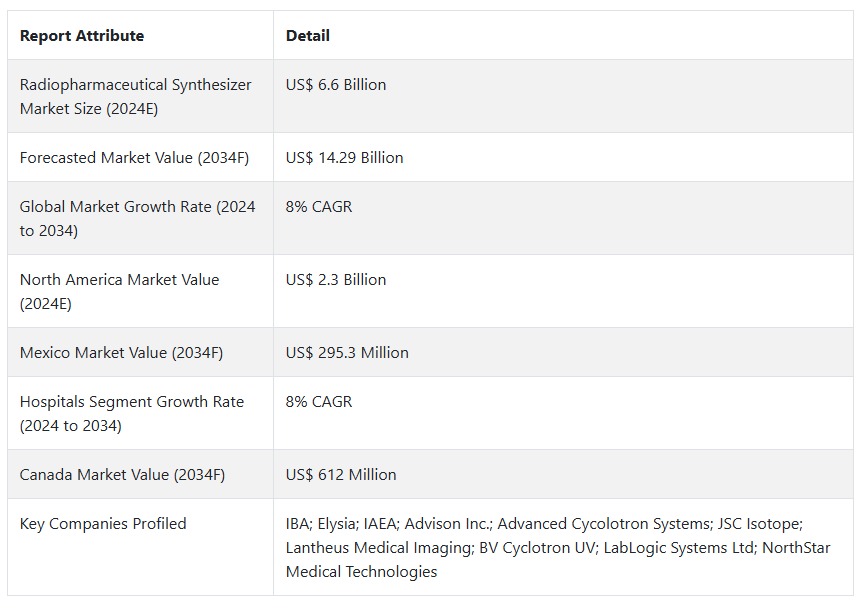
Task: Click Mexico Market Value (2034F) cell
Action: 121,353
